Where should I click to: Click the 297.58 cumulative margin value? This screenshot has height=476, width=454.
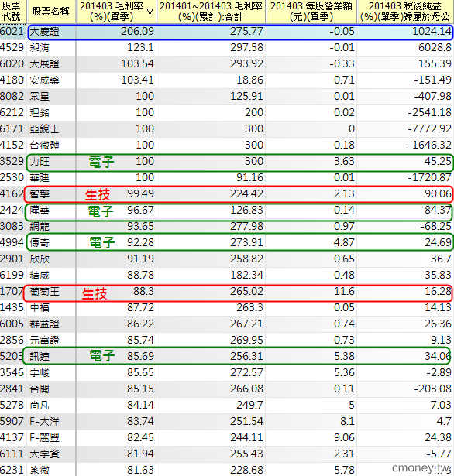tap(246, 48)
